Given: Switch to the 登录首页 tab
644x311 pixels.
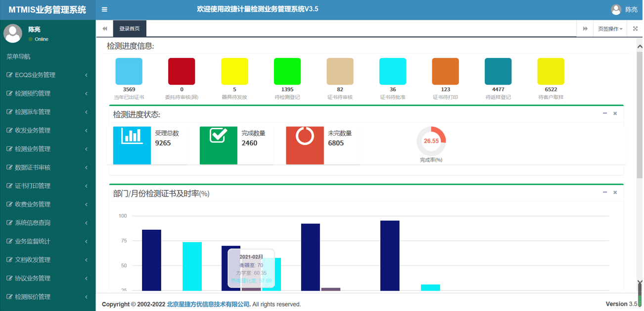Looking at the screenshot, I should [x=130, y=29].
